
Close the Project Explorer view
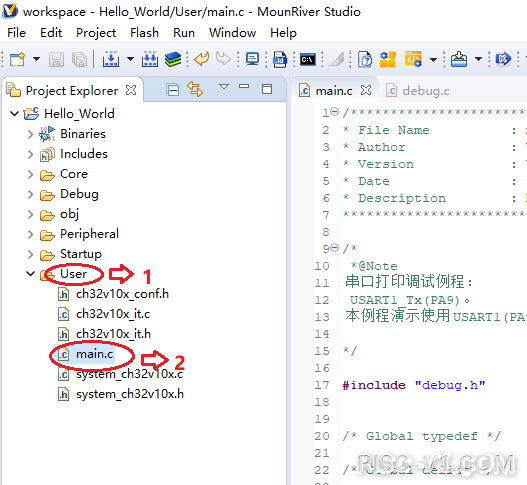[x=131, y=90]
